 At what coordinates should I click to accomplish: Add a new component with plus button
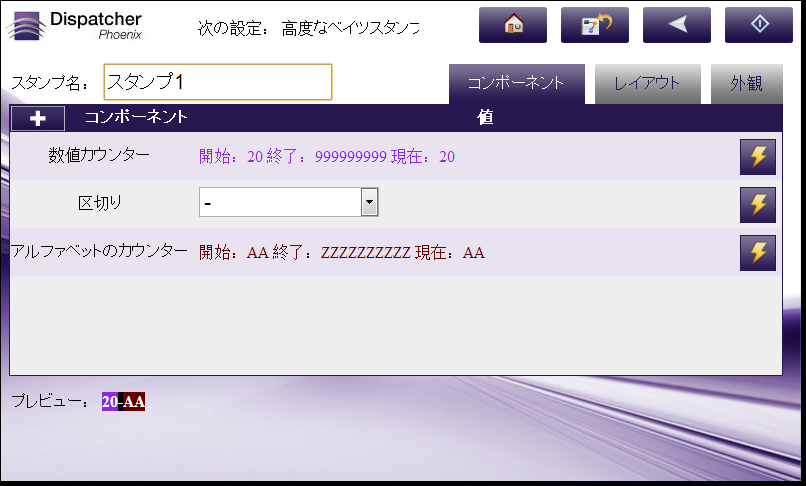(x=38, y=118)
